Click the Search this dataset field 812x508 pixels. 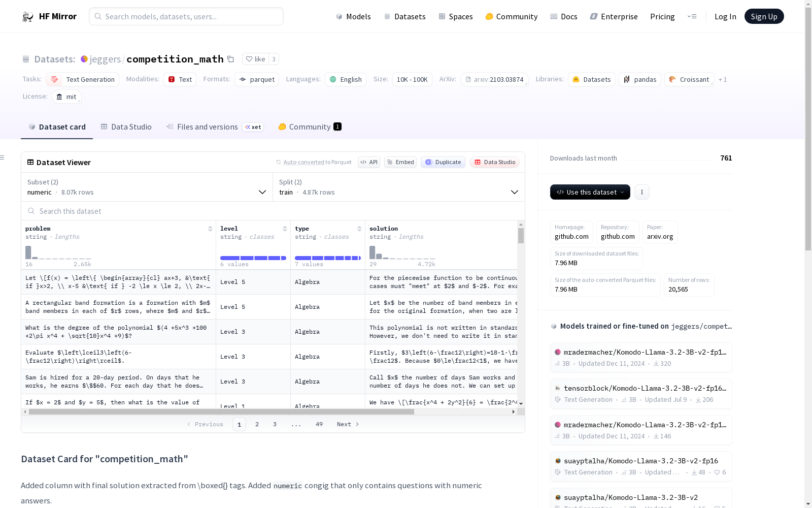[273, 211]
